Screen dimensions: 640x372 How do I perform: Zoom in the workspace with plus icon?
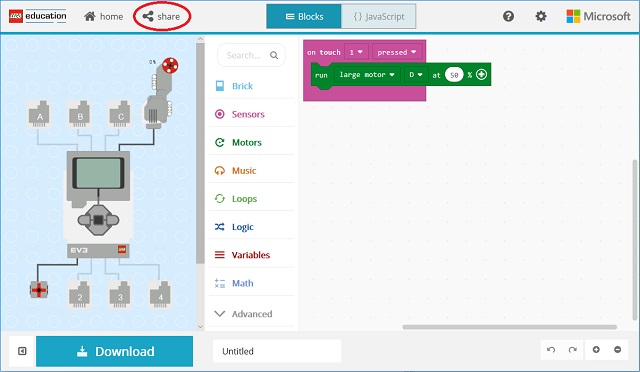(x=596, y=350)
